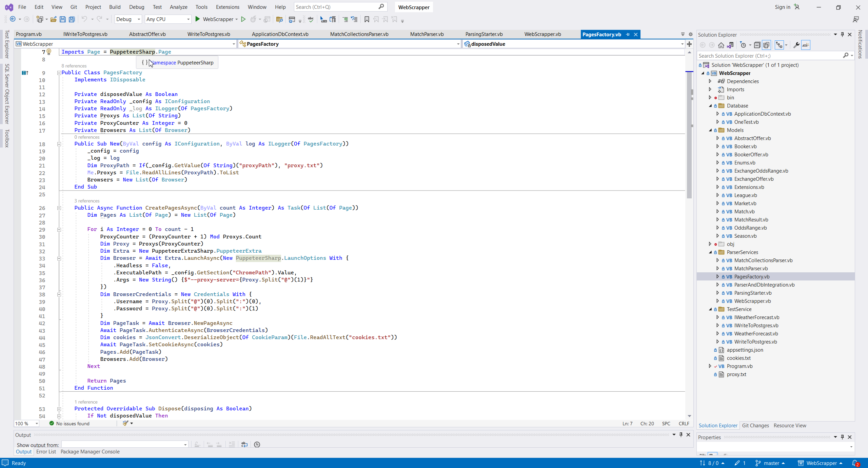Viewport: 868px width, 468px height.
Task: Open Properties wrench icon in Solution Explorer
Action: pos(796,45)
